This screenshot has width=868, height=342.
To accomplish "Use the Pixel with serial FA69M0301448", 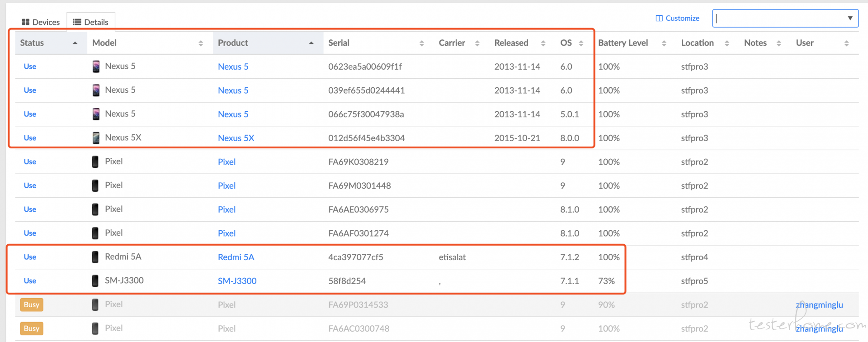I will (30, 185).
